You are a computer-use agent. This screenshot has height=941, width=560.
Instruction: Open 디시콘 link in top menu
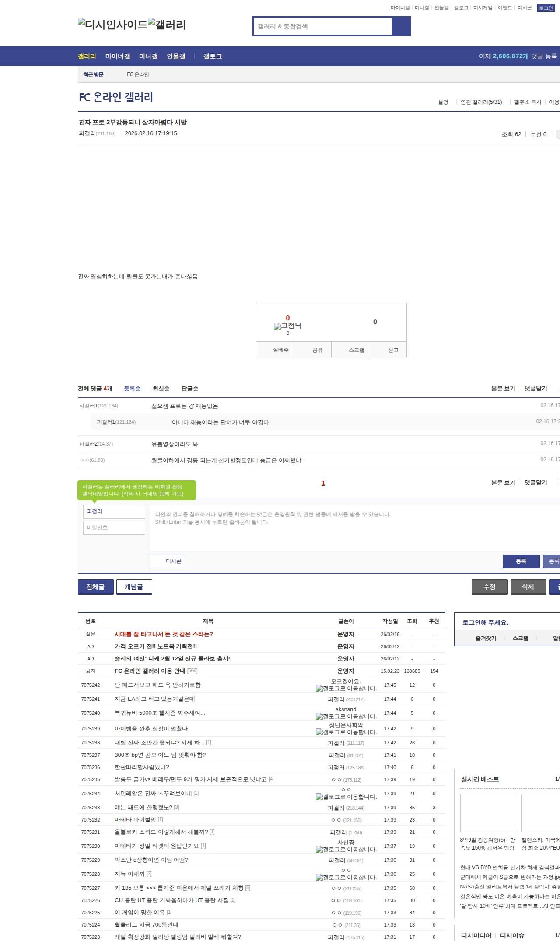tap(525, 8)
